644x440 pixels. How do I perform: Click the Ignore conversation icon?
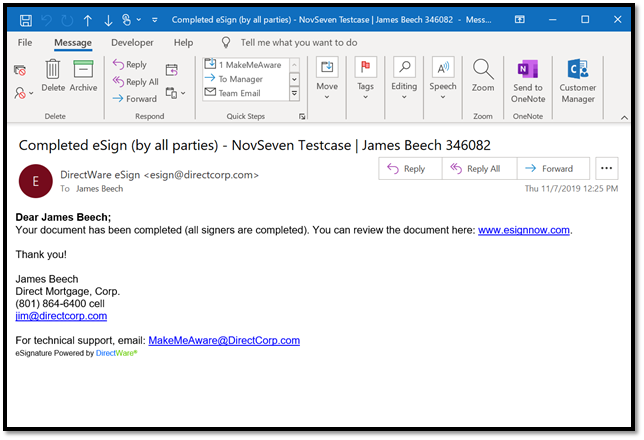(20, 70)
